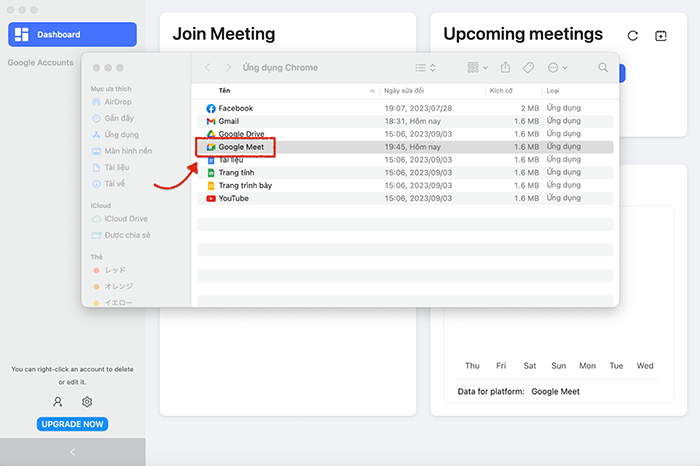
Task: Sort by Tên column header
Action: coord(224,91)
